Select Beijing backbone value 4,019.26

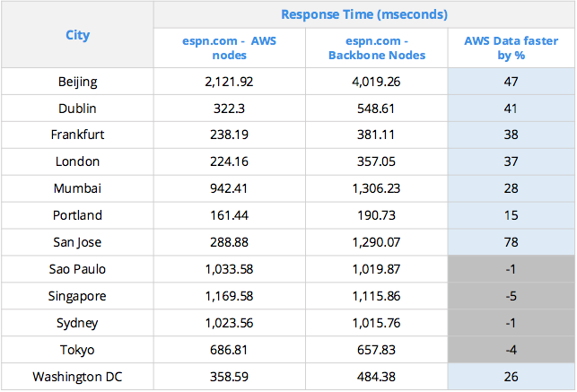point(376,82)
